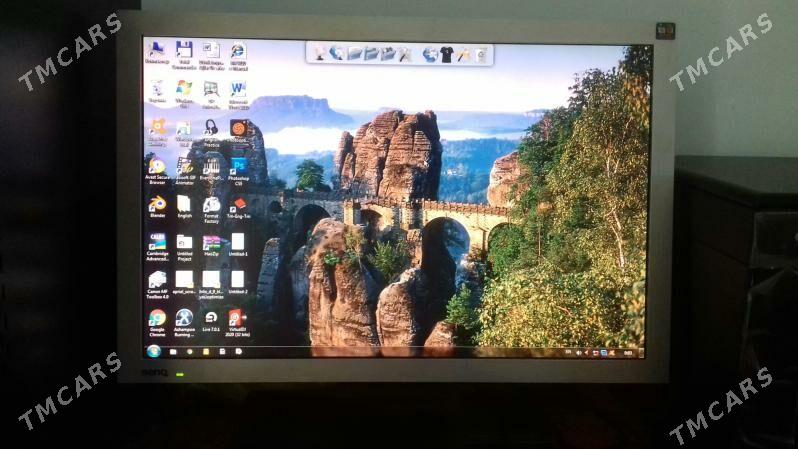Open the Avast Secure Browser shortcut

click(x=158, y=166)
